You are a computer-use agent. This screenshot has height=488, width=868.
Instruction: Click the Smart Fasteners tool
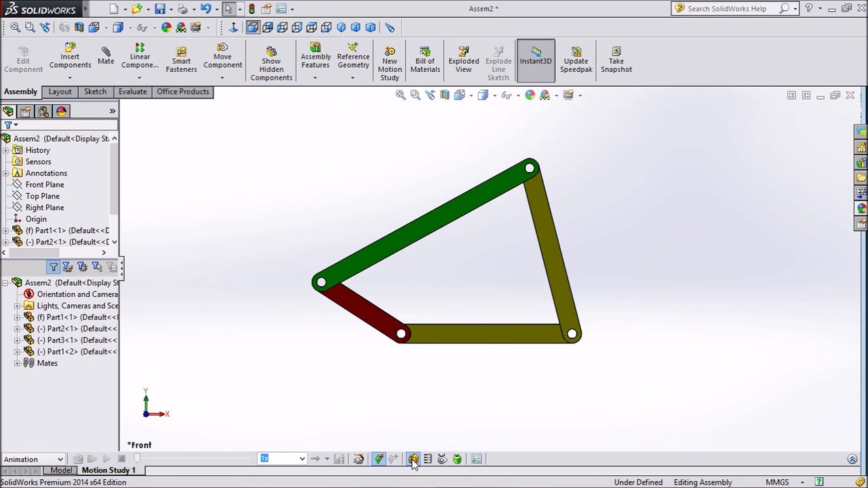(181, 60)
